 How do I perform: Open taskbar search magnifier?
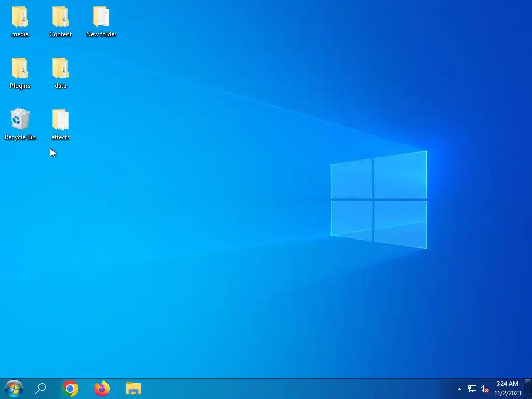tap(41, 389)
